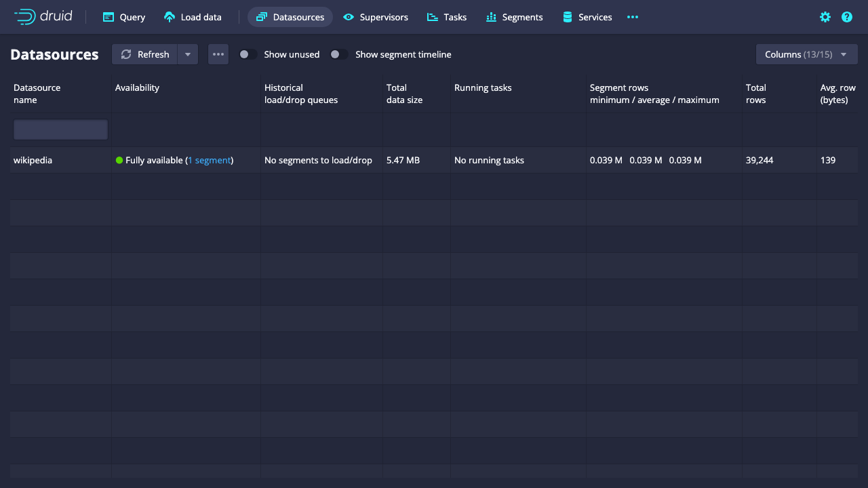Click the Druid logo
This screenshot has width=868, height=488.
[43, 17]
